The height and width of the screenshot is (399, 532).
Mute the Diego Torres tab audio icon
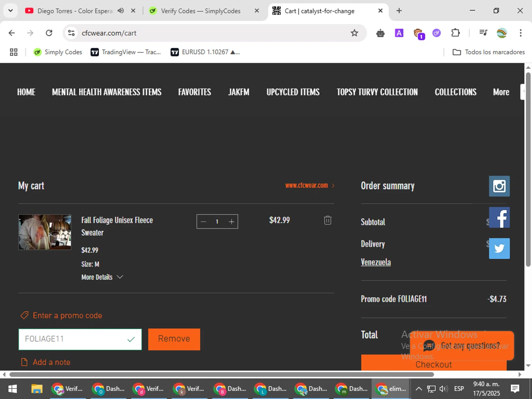121,11
